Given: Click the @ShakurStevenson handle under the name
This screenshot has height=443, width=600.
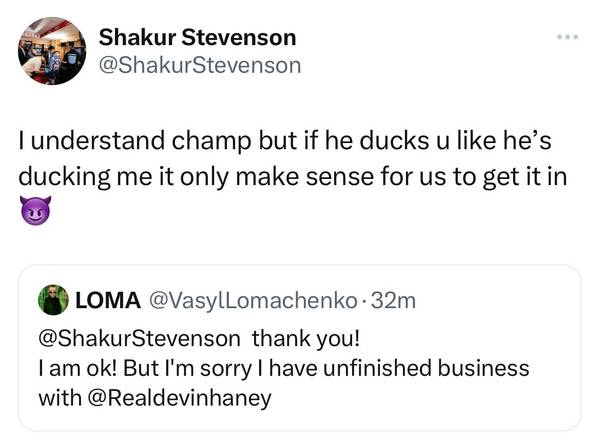Looking at the screenshot, I should [x=199, y=66].
